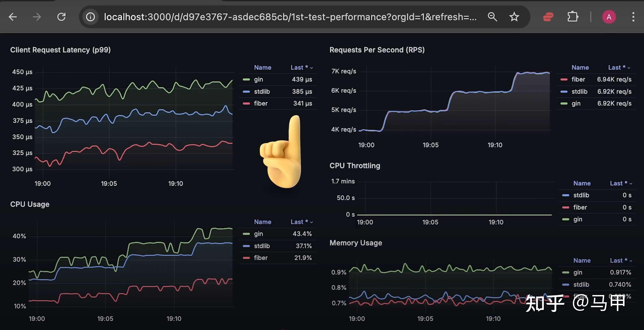Open Requests Per Second panel title menu
Screen dimensions: 644x330
point(377,50)
